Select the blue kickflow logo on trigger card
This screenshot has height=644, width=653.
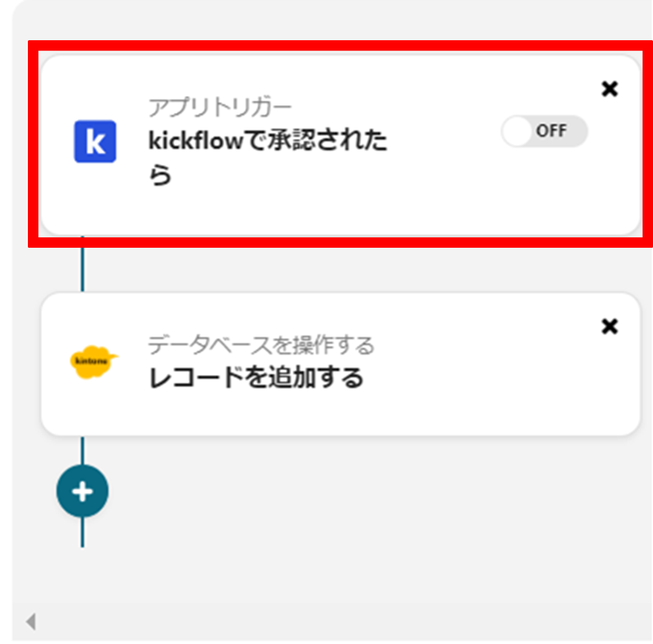click(x=95, y=142)
